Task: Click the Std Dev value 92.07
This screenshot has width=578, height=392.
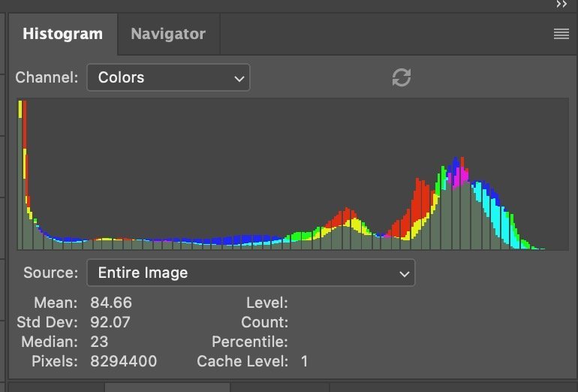Action: 110,322
